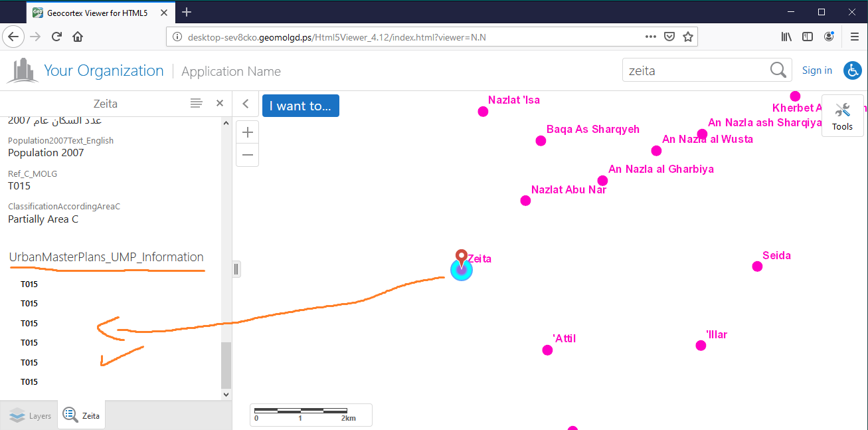Zoom in the map with plus button

click(248, 132)
